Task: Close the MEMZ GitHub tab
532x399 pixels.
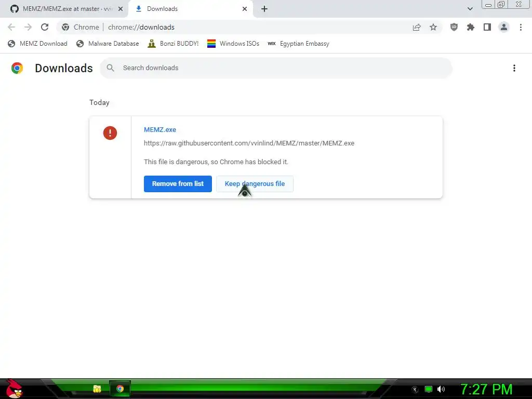Action: [121, 9]
